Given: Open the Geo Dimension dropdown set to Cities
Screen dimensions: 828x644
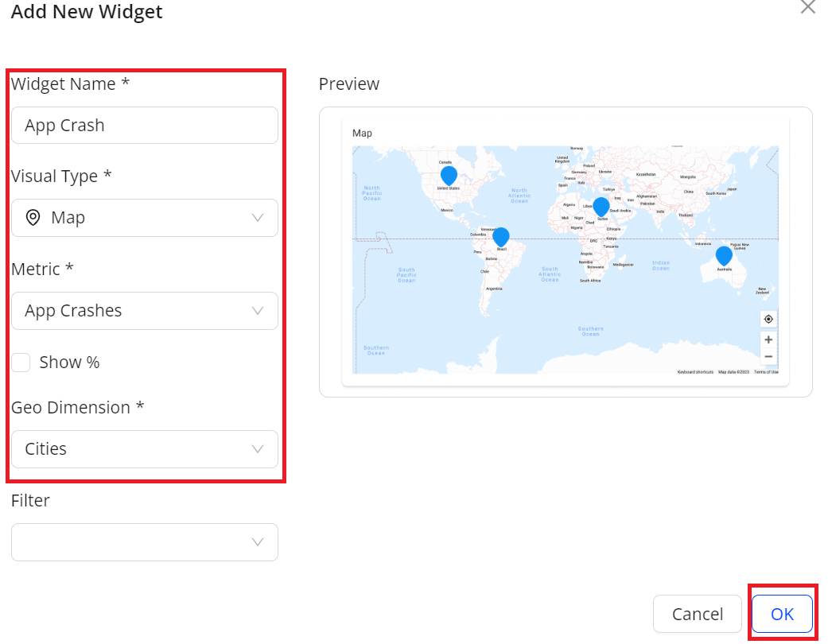Looking at the screenshot, I should tap(145, 449).
